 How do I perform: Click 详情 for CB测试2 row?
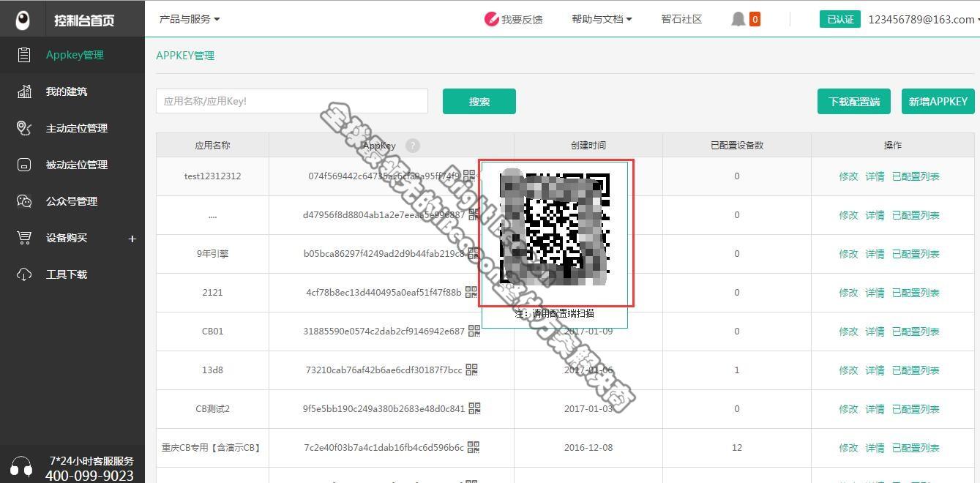point(875,408)
